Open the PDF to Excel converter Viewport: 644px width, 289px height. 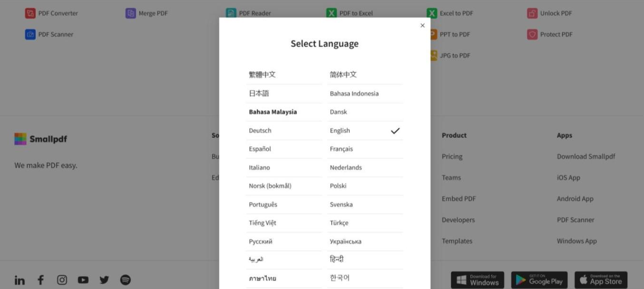tap(355, 13)
